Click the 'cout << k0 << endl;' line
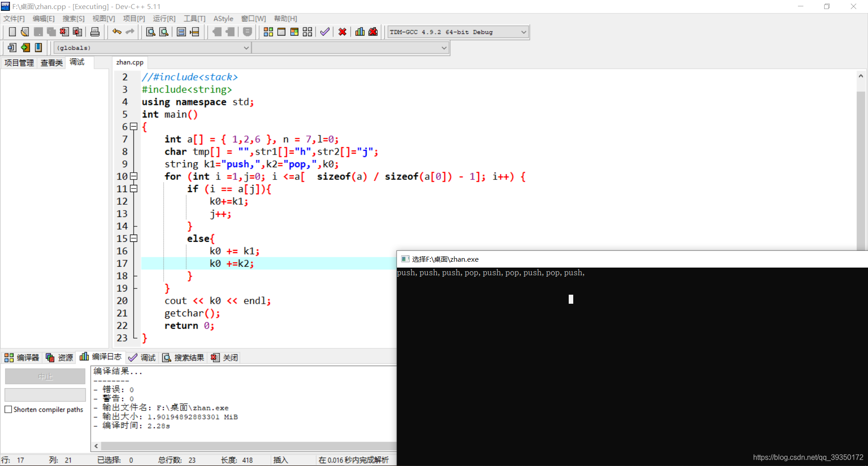This screenshot has height=466, width=868. click(x=217, y=301)
